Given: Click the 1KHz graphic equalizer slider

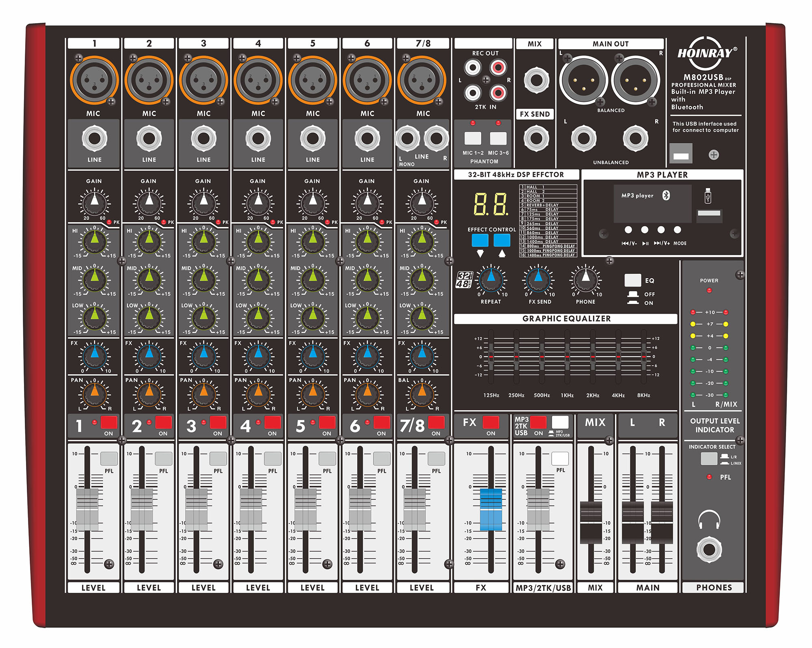Looking at the screenshot, I should pos(567,356).
